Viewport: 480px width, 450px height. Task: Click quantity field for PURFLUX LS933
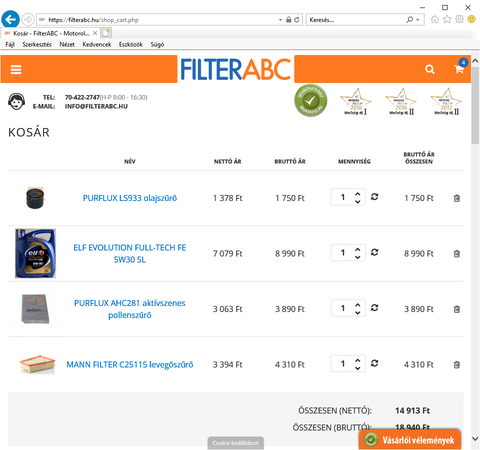click(x=342, y=197)
